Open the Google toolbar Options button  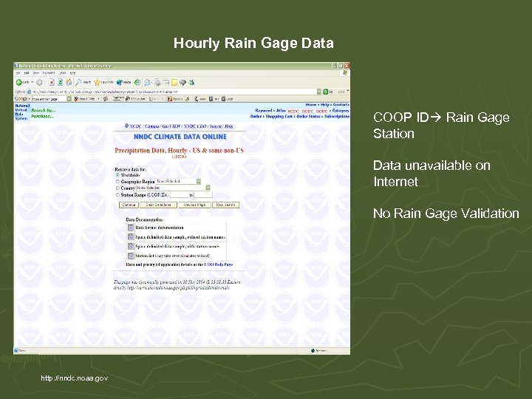[175, 99]
